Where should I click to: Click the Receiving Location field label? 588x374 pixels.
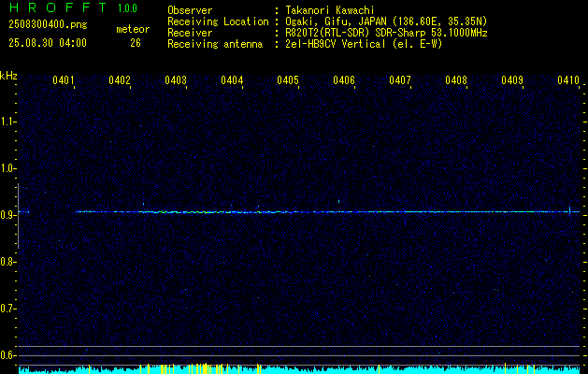point(218,22)
